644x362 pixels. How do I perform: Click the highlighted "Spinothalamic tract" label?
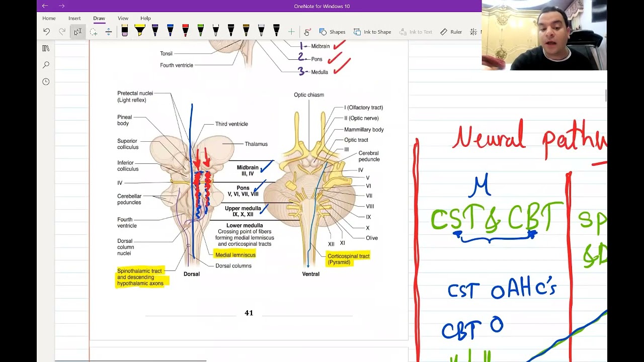click(x=139, y=271)
